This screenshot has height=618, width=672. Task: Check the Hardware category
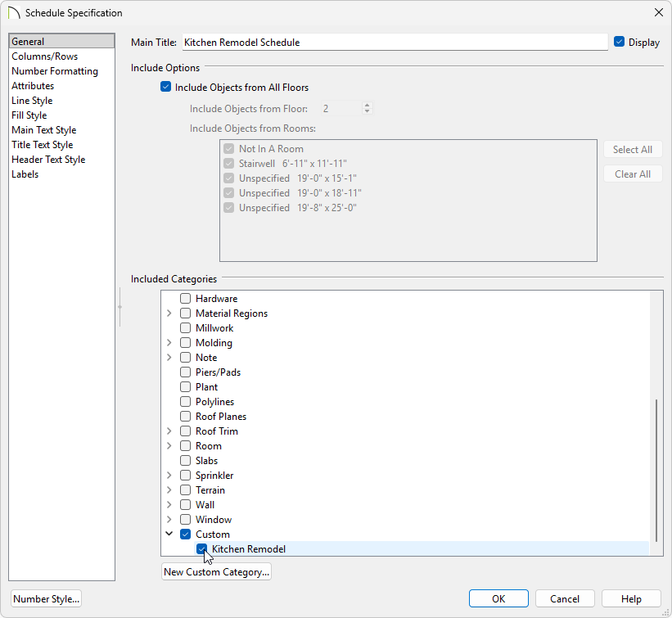point(185,298)
